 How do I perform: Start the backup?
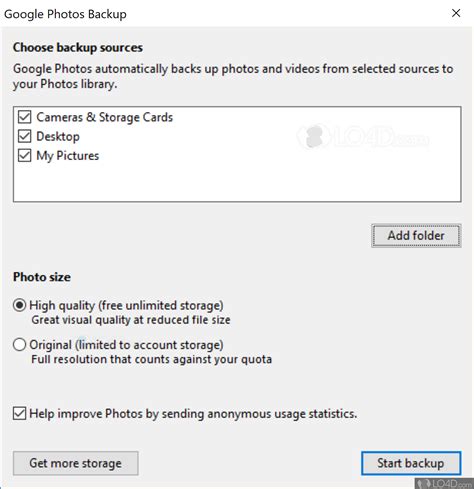(x=411, y=463)
